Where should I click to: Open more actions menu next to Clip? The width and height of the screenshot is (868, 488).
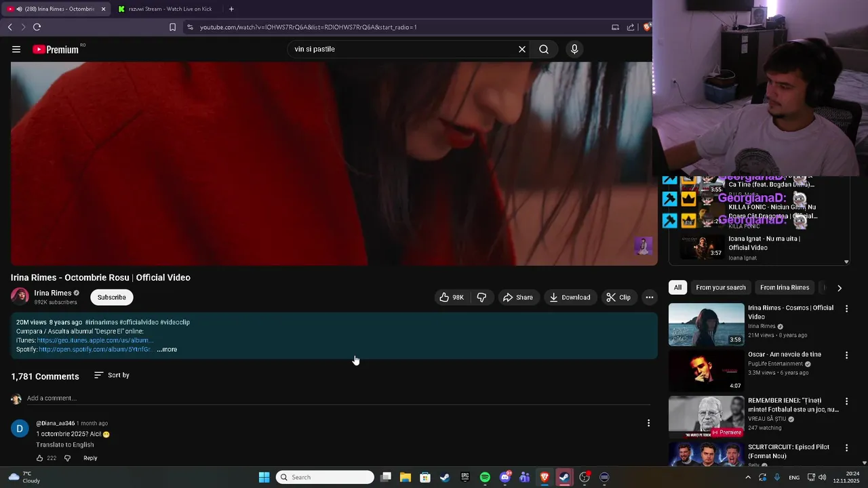click(650, 297)
